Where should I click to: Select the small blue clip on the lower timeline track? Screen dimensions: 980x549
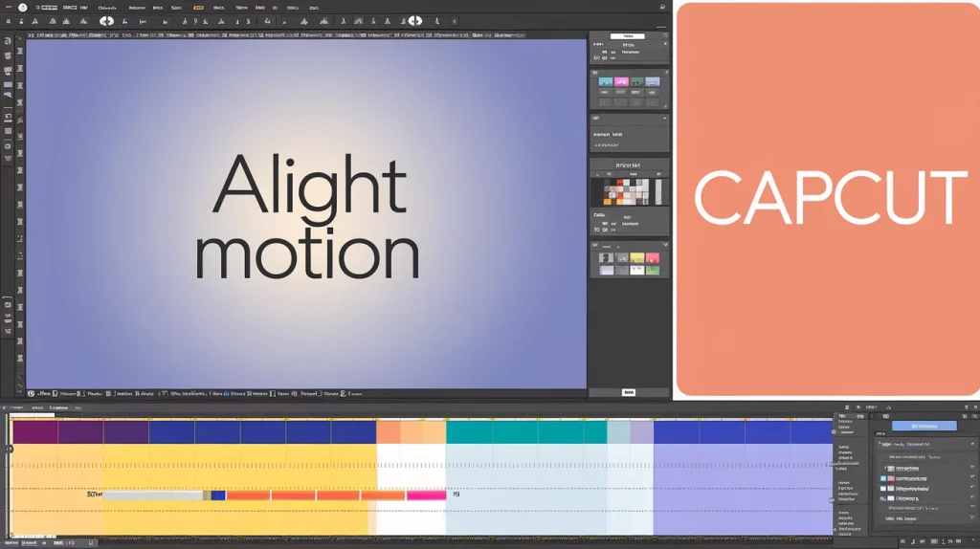pos(218,495)
